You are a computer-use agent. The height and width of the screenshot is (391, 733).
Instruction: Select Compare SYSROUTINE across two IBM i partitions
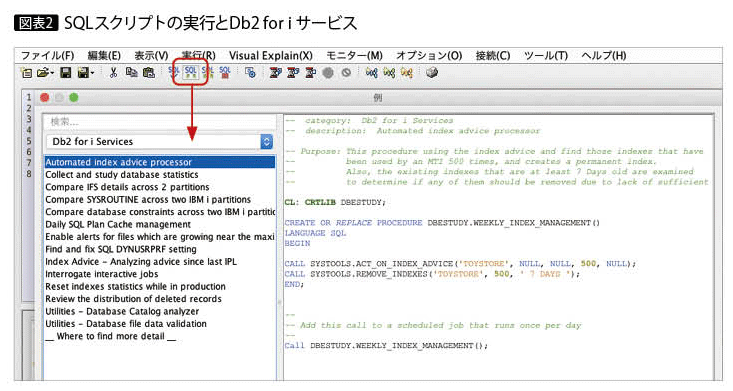[159, 200]
